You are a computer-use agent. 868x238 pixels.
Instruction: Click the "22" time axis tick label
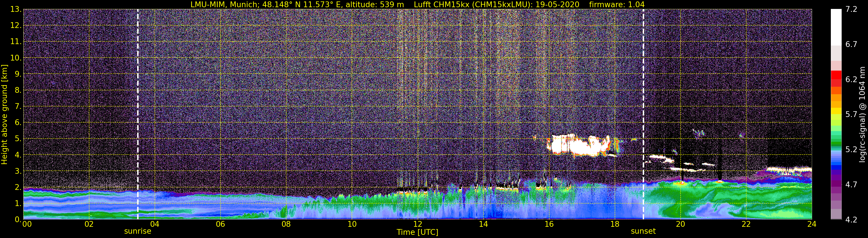pos(746,224)
